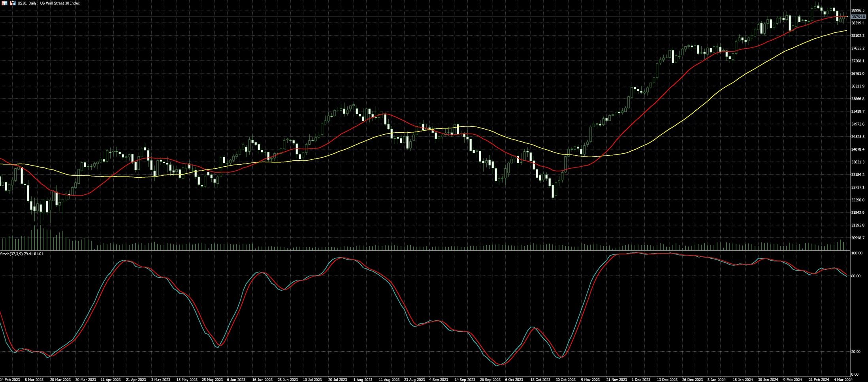This screenshot has width=868, height=382.
Task: Click the 34972.6 price axis label
Action: [857, 124]
